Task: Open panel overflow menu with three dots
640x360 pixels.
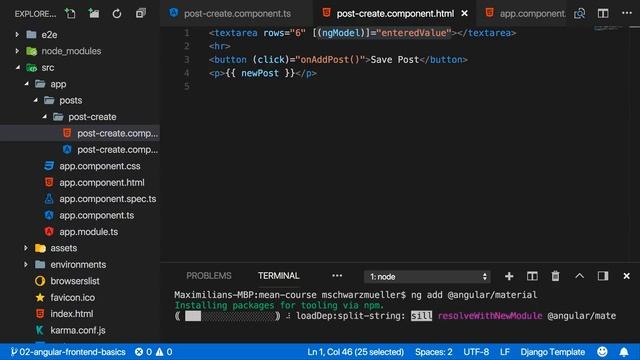Action: pos(337,276)
